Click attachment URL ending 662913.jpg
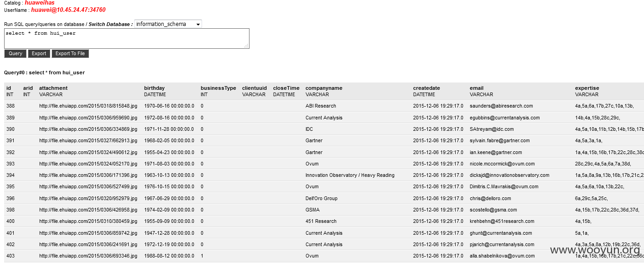Screen dimensions: 644x263 88,140
